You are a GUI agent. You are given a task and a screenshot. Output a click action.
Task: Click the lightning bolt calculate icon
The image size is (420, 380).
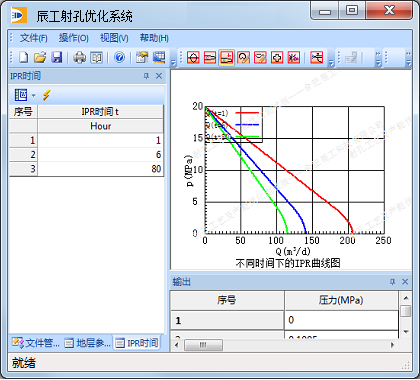pos(46,95)
